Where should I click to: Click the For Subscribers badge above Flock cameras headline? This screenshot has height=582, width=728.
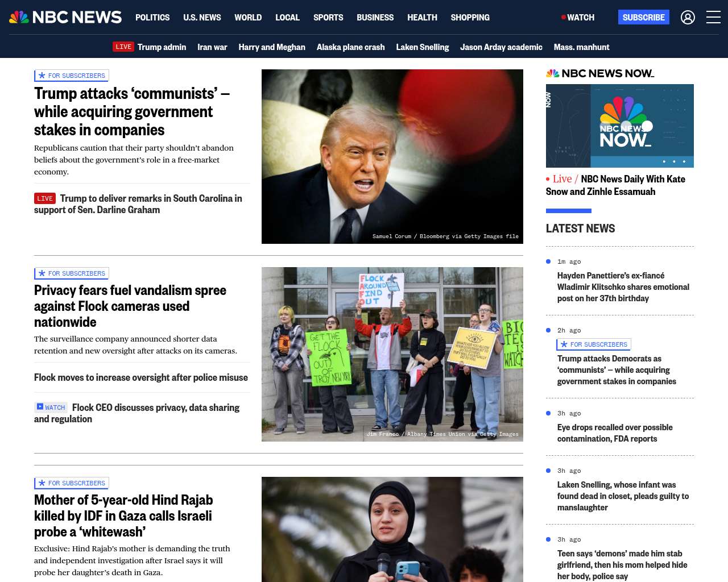click(72, 273)
